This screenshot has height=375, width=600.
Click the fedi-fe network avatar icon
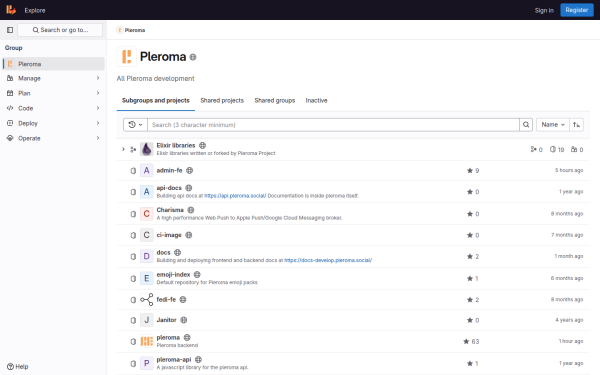click(x=147, y=300)
